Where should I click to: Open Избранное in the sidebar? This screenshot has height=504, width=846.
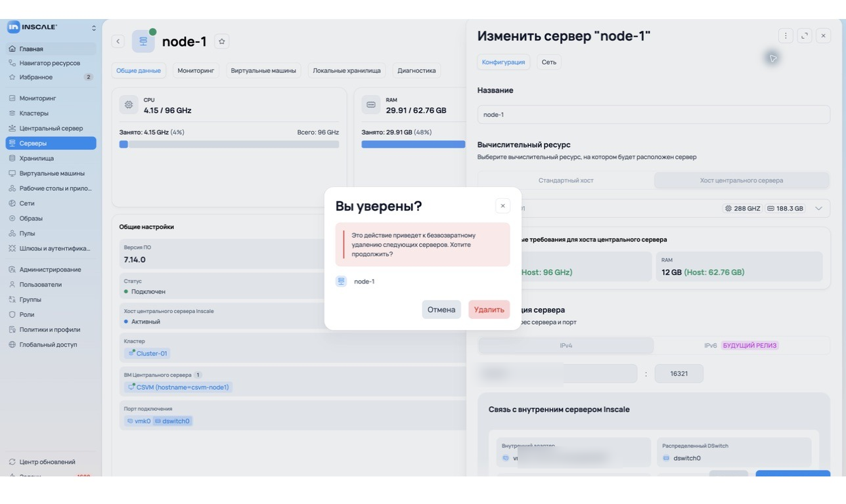click(51, 77)
